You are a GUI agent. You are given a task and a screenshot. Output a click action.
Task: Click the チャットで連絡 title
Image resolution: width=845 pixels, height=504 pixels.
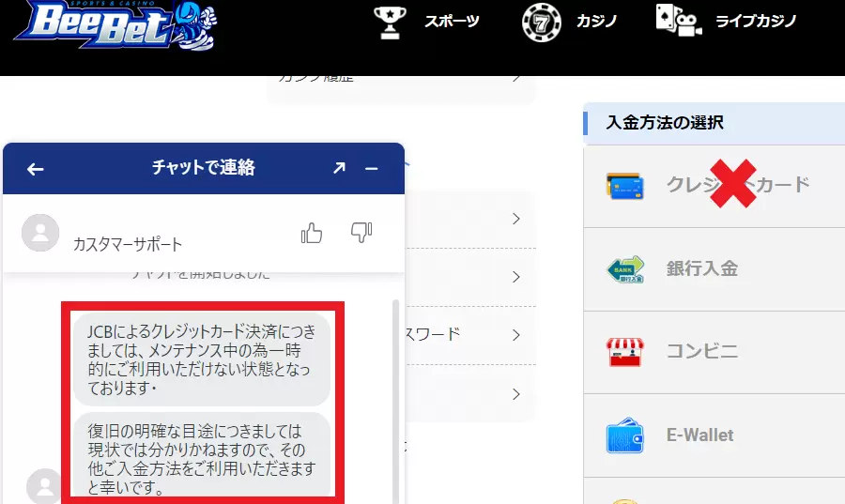[203, 167]
